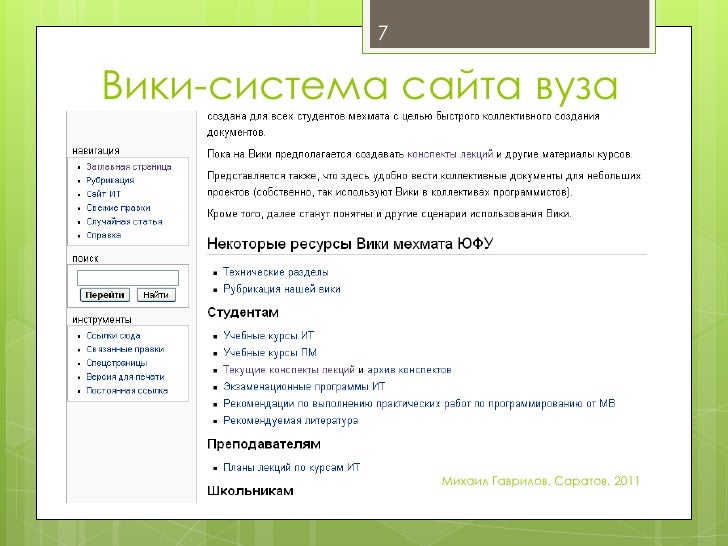Open the Версия для печати link
The image size is (728, 546).
tap(125, 377)
